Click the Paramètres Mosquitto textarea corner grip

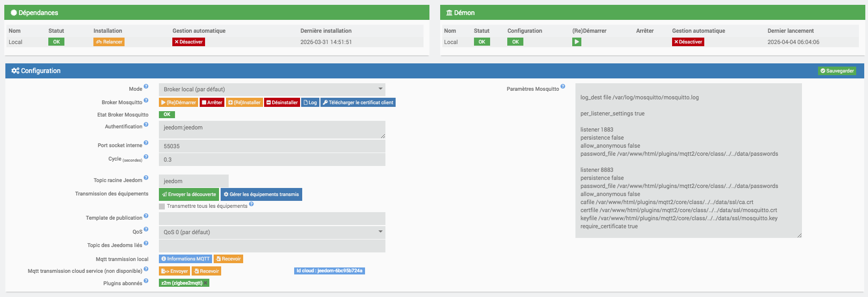click(799, 235)
